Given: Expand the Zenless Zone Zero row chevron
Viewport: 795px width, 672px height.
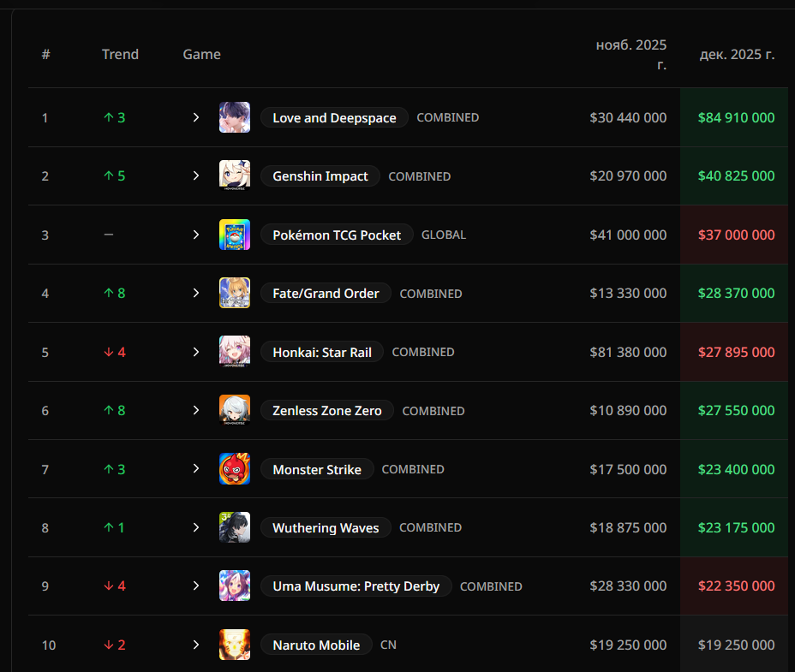Looking at the screenshot, I should pos(196,410).
